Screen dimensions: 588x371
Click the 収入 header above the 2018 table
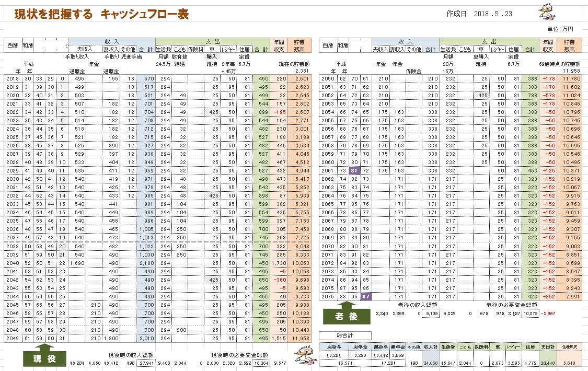pos(112,41)
